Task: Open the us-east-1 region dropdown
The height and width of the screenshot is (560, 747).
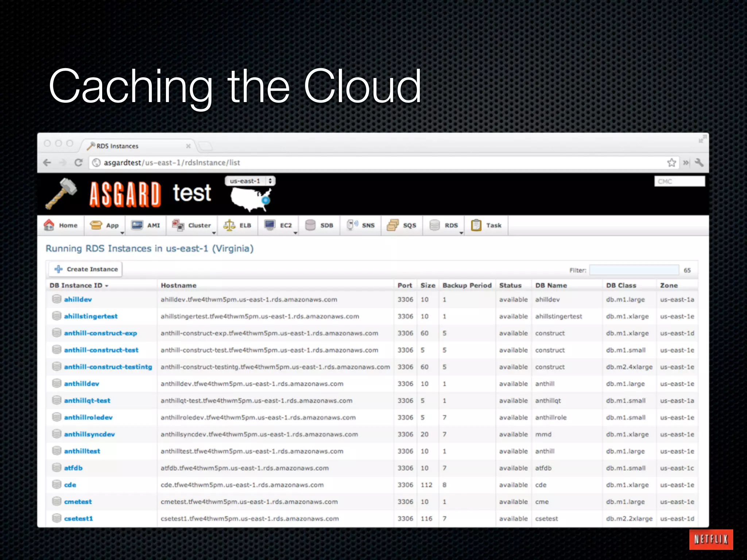Action: pyautogui.click(x=250, y=181)
